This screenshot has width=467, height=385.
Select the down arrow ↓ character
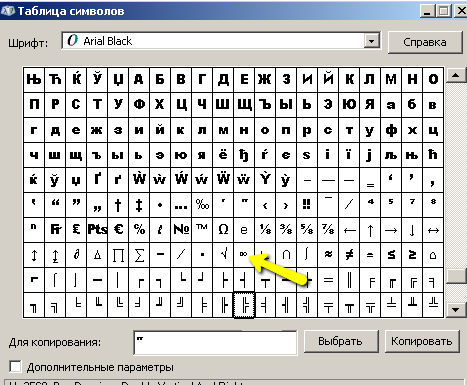(x=412, y=230)
